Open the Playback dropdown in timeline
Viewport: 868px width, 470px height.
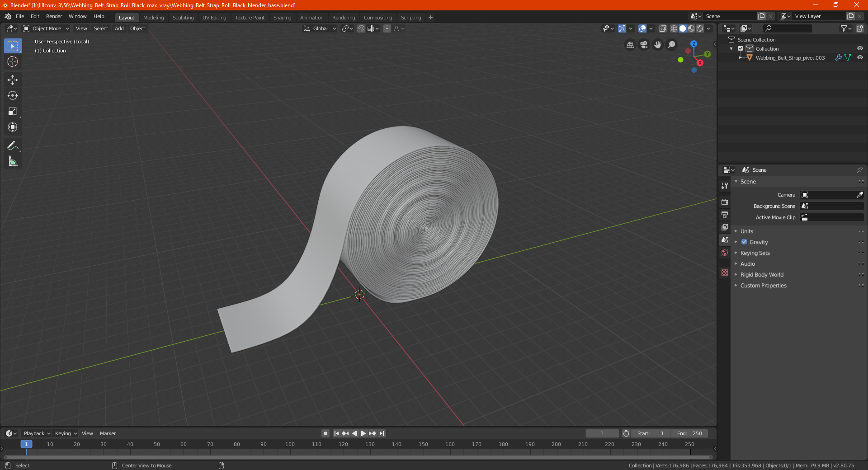point(37,433)
